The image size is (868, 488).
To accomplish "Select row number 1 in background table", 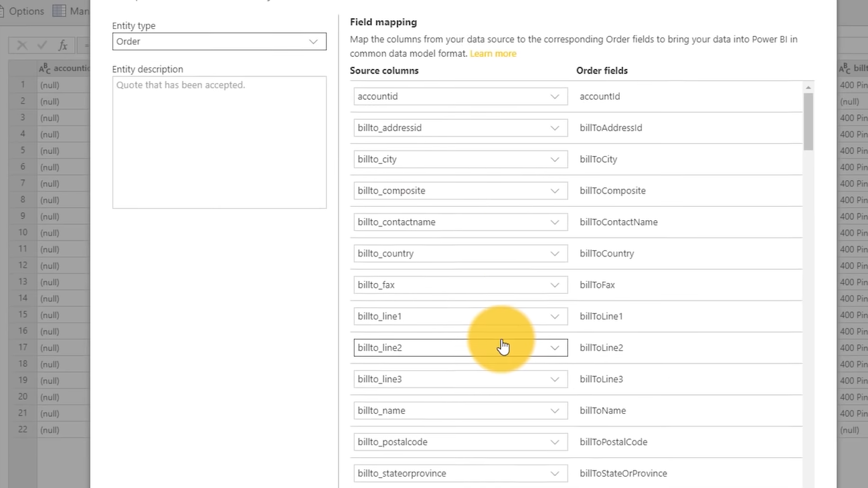I will (23, 85).
